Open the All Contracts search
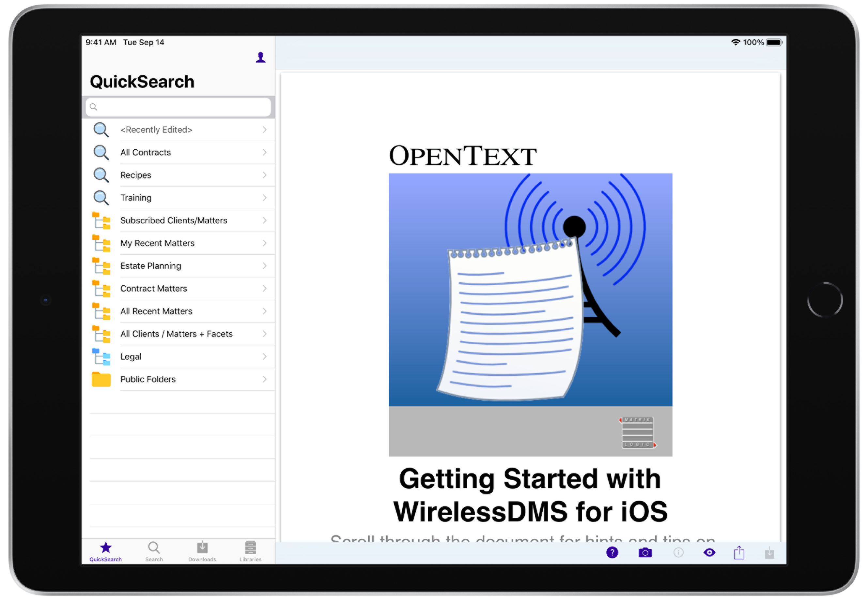The image size is (868, 600). (178, 152)
